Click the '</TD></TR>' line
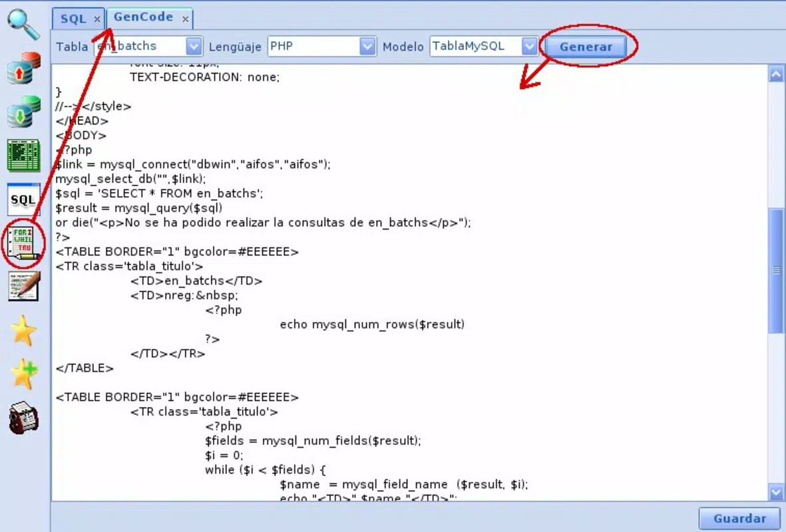The image size is (786, 532). [168, 353]
